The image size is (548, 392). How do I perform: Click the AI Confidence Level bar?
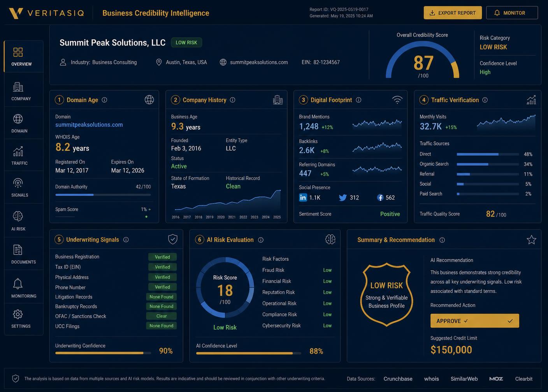point(248,353)
